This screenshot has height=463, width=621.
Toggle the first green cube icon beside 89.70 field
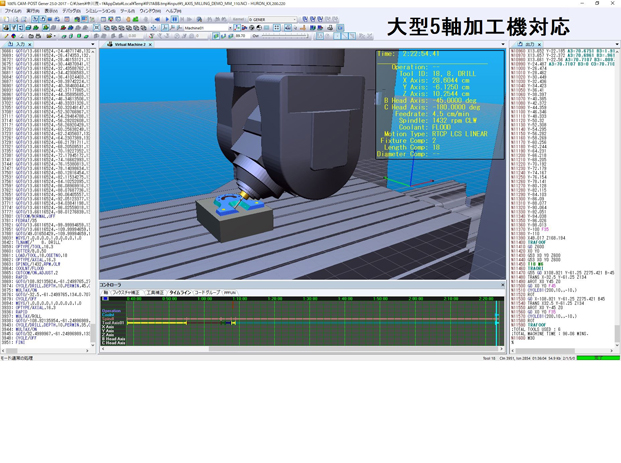click(216, 36)
